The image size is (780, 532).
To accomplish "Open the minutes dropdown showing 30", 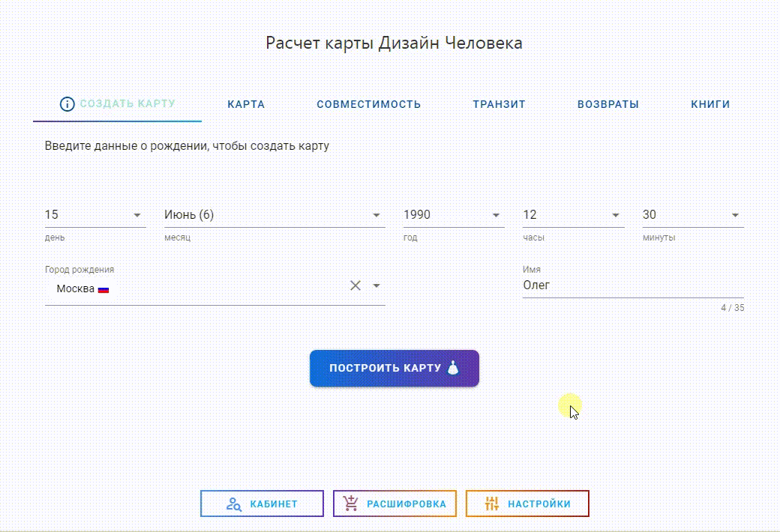I will click(x=735, y=216).
